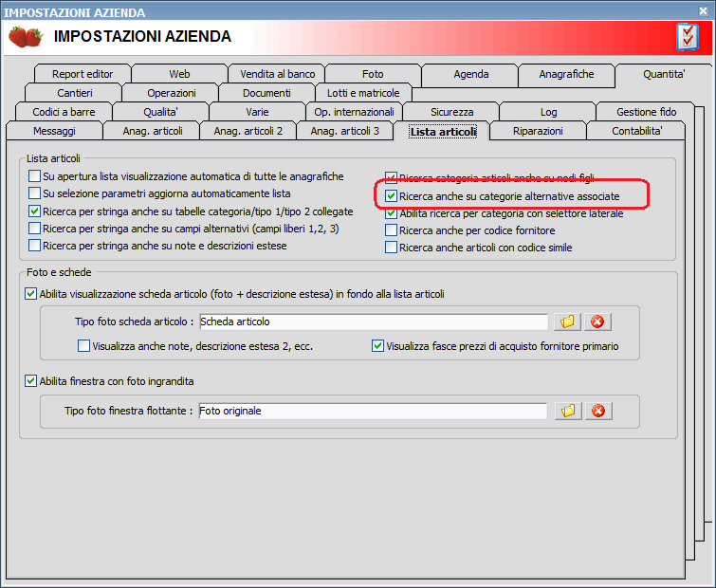Toggle Su selezione parametri aggiorna automaticamente lista
Screen dimensions: 716x588
[x=34, y=193]
